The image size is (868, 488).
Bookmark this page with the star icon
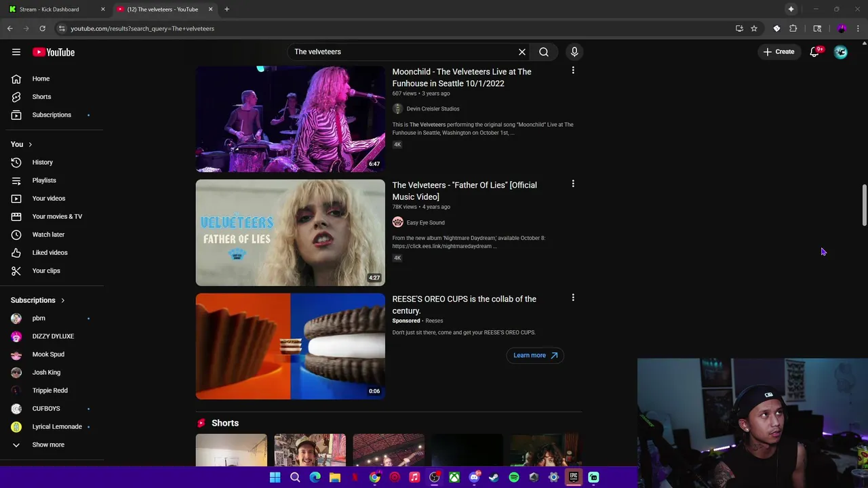click(x=754, y=28)
